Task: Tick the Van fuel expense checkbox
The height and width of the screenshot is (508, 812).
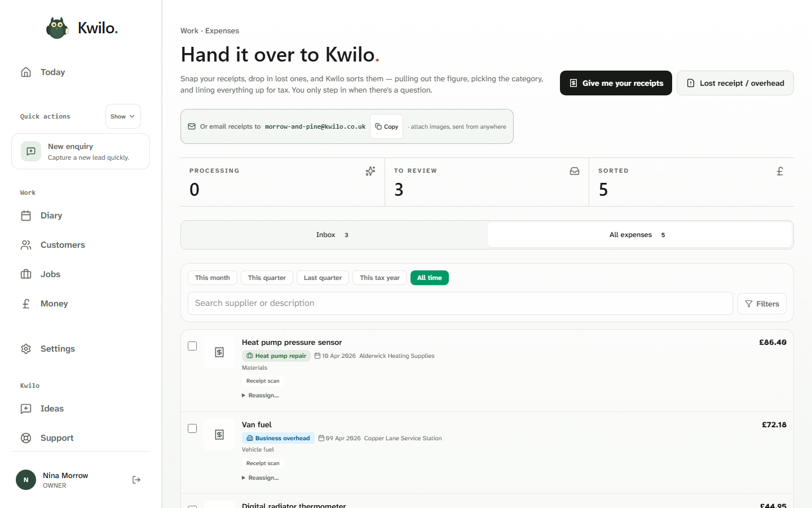Action: coord(192,428)
